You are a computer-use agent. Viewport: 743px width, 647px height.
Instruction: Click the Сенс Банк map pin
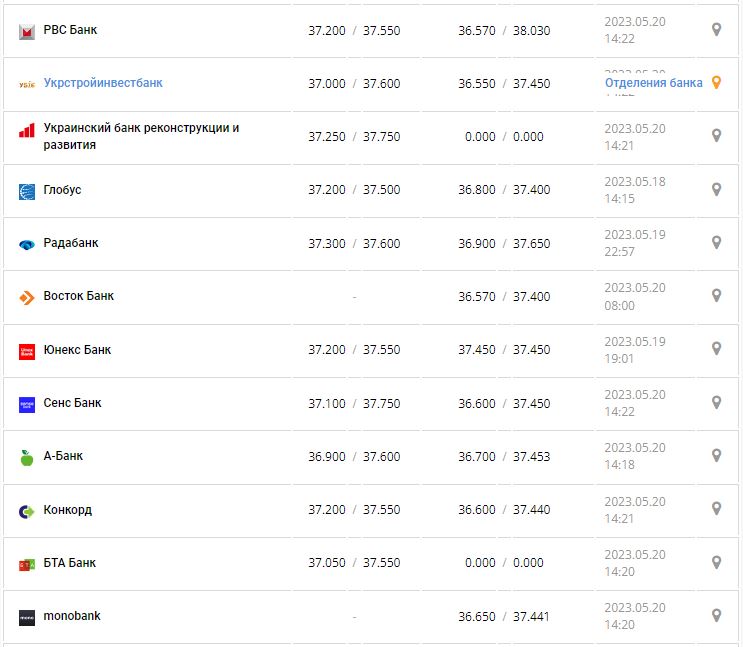click(716, 402)
